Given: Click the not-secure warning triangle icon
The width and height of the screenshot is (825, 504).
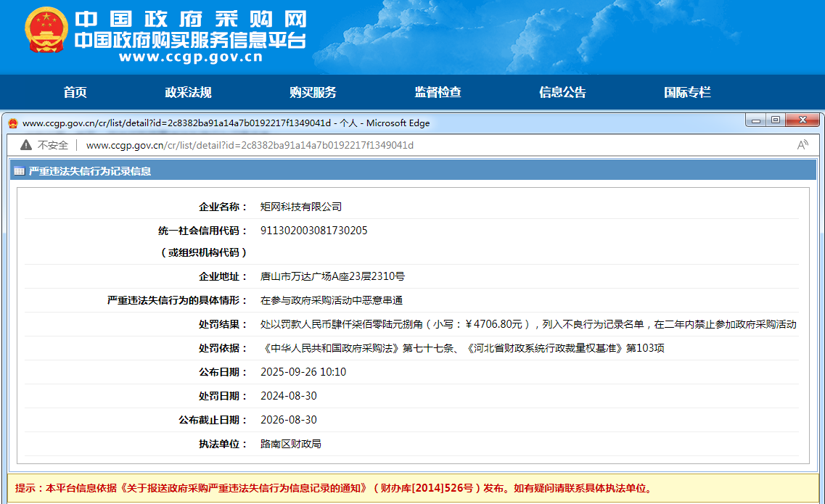Looking at the screenshot, I should [26, 145].
